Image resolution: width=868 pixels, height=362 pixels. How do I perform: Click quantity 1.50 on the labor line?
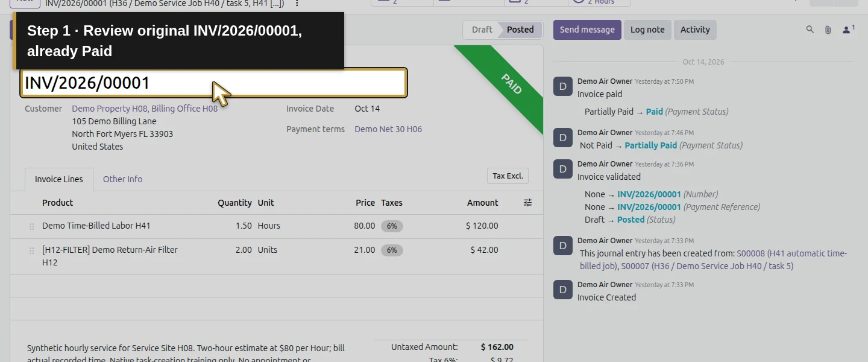244,226
